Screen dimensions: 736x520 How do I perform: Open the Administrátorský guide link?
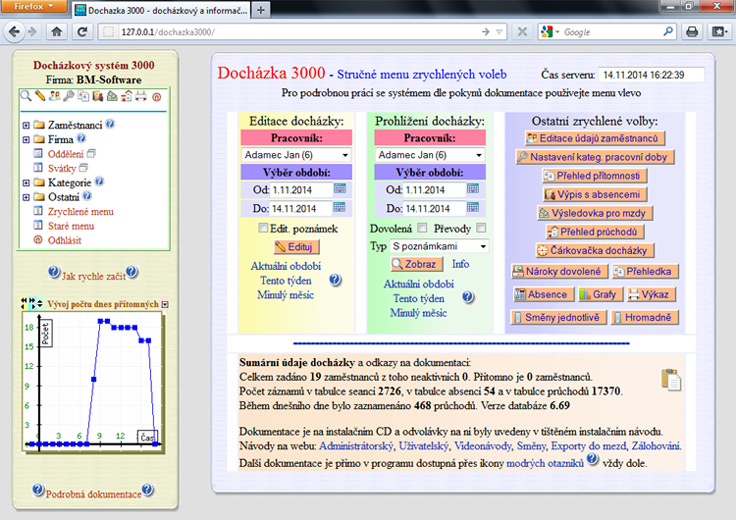(x=356, y=446)
